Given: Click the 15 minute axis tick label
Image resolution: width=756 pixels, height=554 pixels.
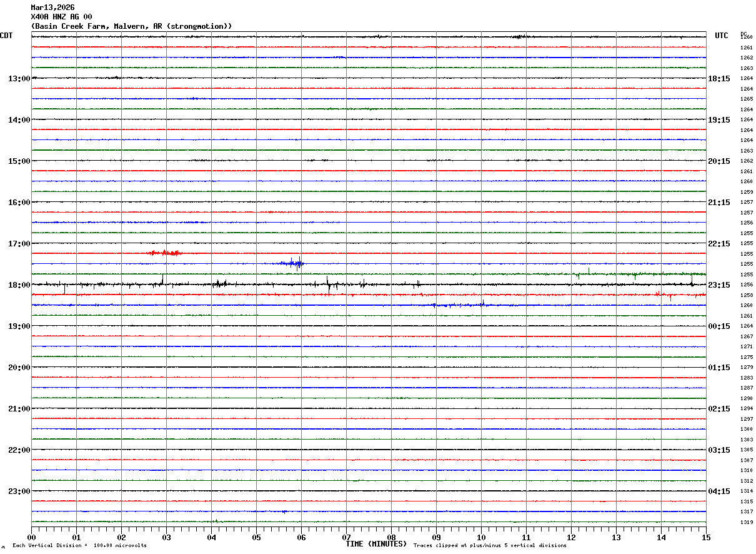Looking at the screenshot, I should 706,537.
